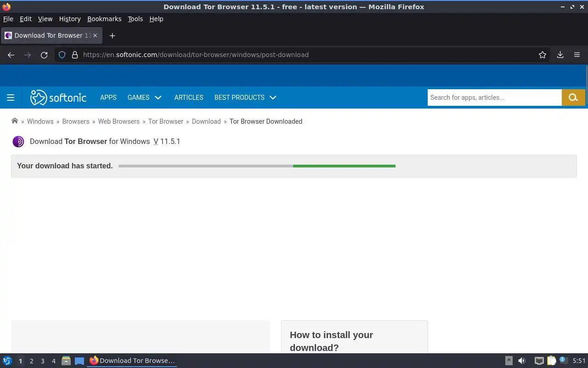This screenshot has width=588, height=368.
Task: Click the notification tray icon beside clock
Action: [x=563, y=361]
